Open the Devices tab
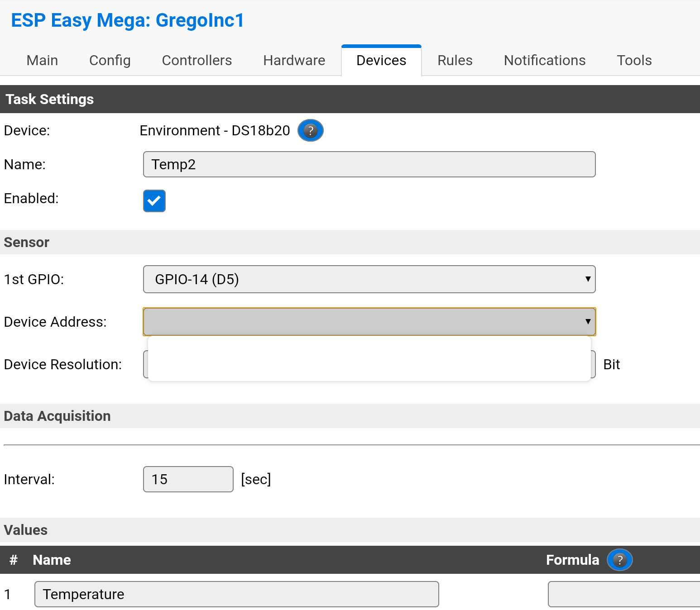700x610 pixels. coord(381,61)
